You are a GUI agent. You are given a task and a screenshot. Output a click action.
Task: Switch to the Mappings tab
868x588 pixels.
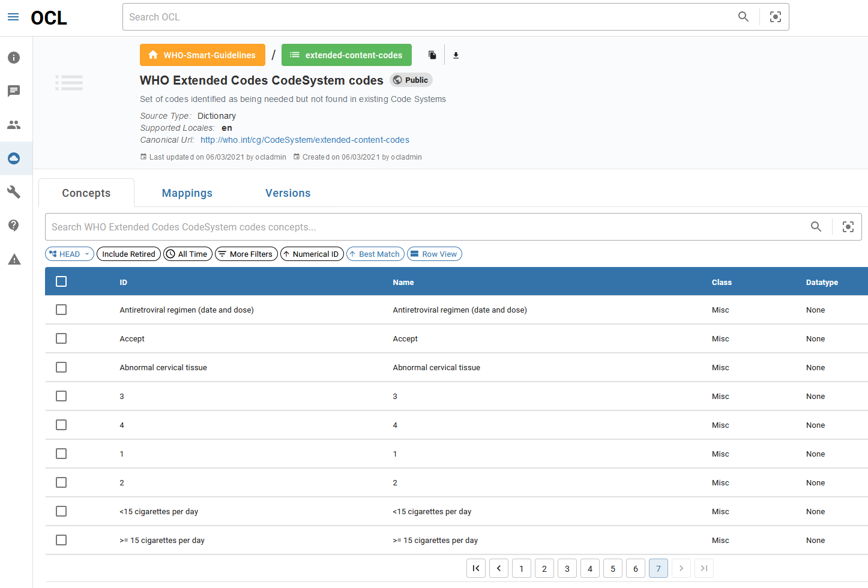pyautogui.click(x=187, y=193)
